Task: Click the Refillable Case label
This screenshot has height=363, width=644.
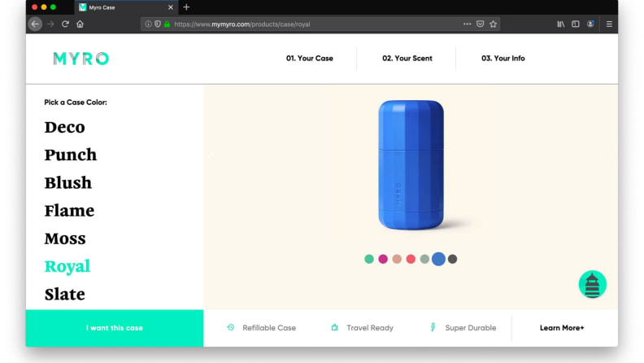Action: point(269,328)
